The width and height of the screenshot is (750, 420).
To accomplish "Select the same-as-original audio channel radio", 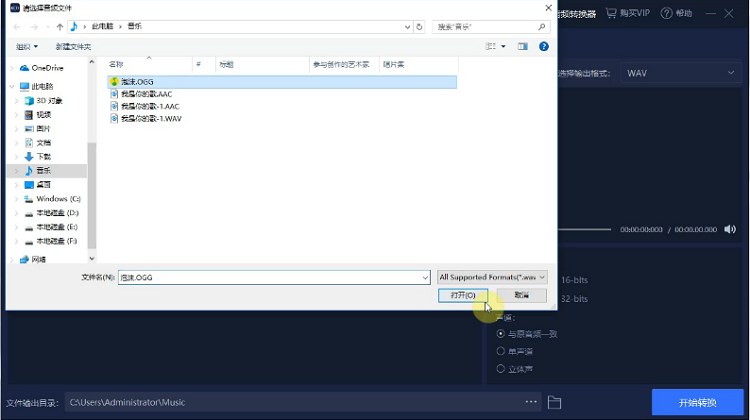I will pyautogui.click(x=500, y=333).
